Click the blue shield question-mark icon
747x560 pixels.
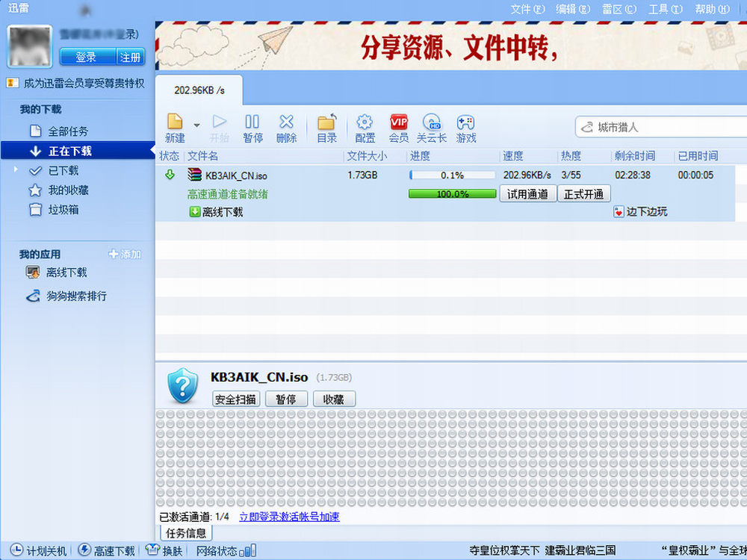(x=182, y=385)
